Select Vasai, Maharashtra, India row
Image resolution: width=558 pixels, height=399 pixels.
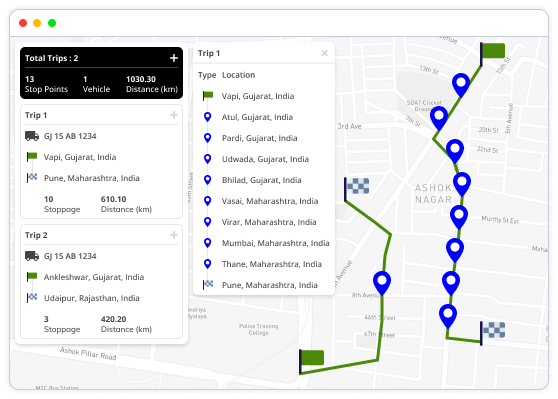[x=269, y=201]
